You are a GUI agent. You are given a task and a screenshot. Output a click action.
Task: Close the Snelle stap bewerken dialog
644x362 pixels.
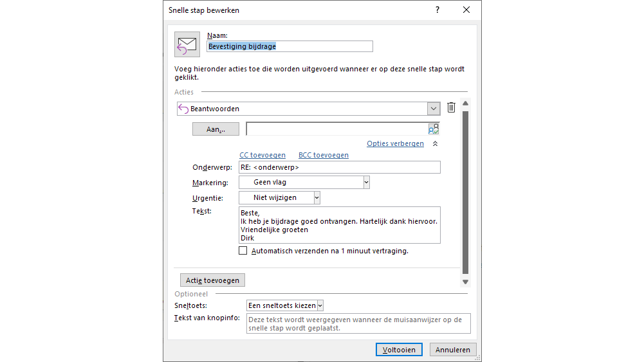tap(466, 10)
